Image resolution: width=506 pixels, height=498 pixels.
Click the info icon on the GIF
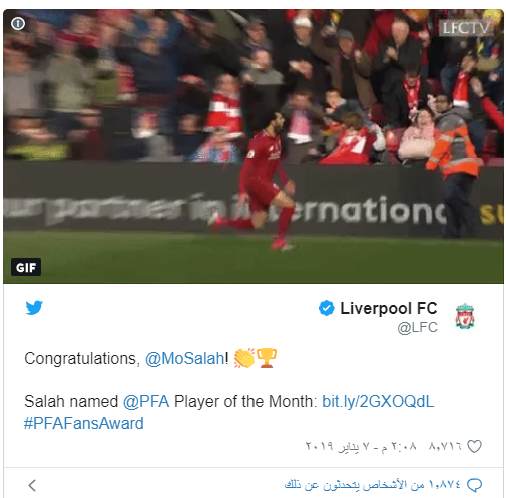coord(18,24)
